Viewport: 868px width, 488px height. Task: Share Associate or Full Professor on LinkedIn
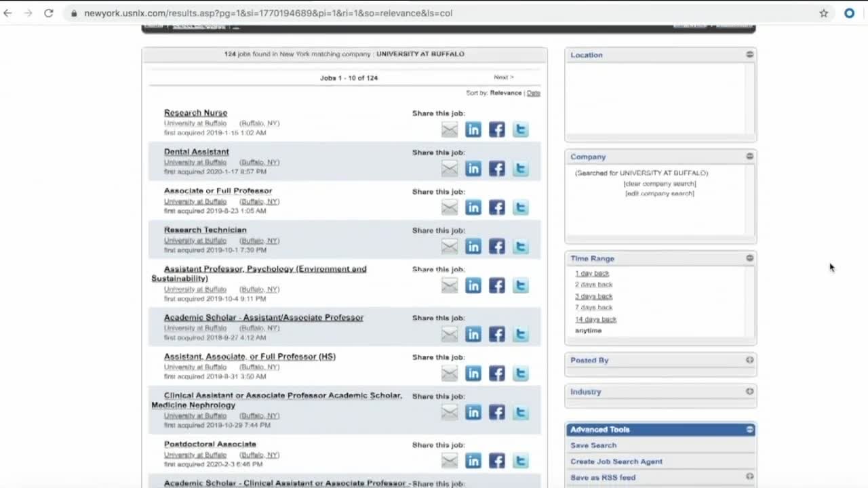tap(473, 208)
